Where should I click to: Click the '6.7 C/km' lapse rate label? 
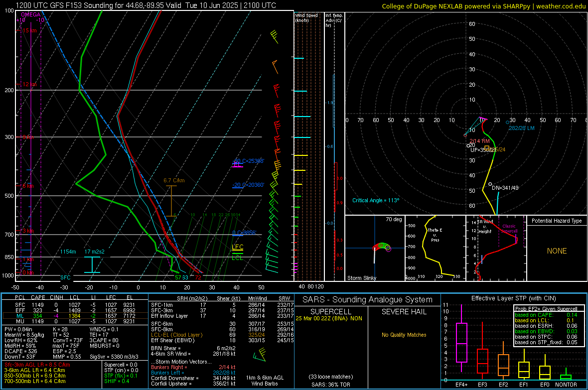pos(174,180)
